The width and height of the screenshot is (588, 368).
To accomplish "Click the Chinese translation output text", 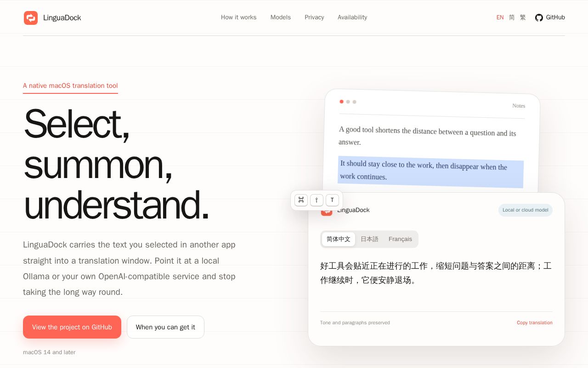I will point(436,273).
